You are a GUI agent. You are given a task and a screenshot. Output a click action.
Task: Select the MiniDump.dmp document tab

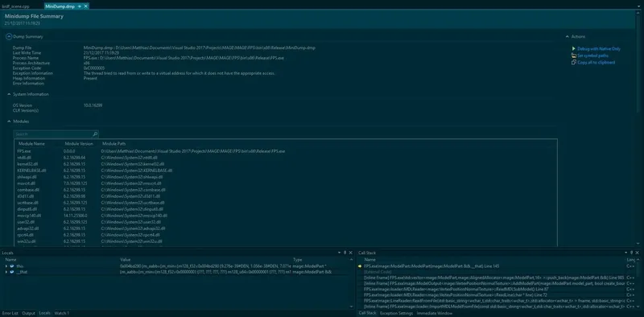click(x=60, y=6)
